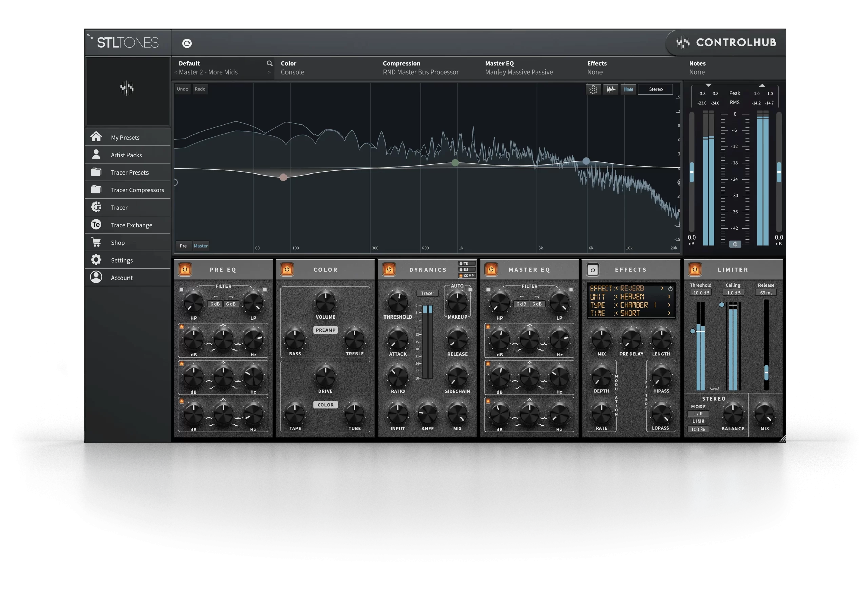Open My Presets home icon

[x=96, y=137]
